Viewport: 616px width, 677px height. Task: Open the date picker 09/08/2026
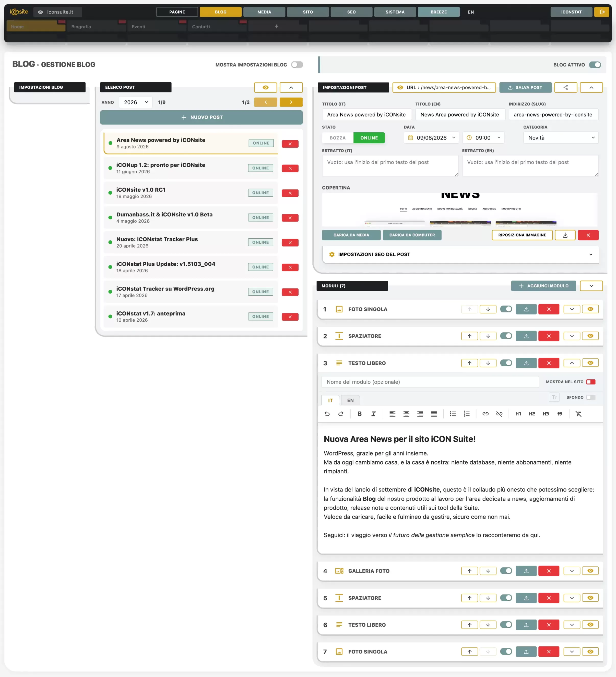point(431,138)
